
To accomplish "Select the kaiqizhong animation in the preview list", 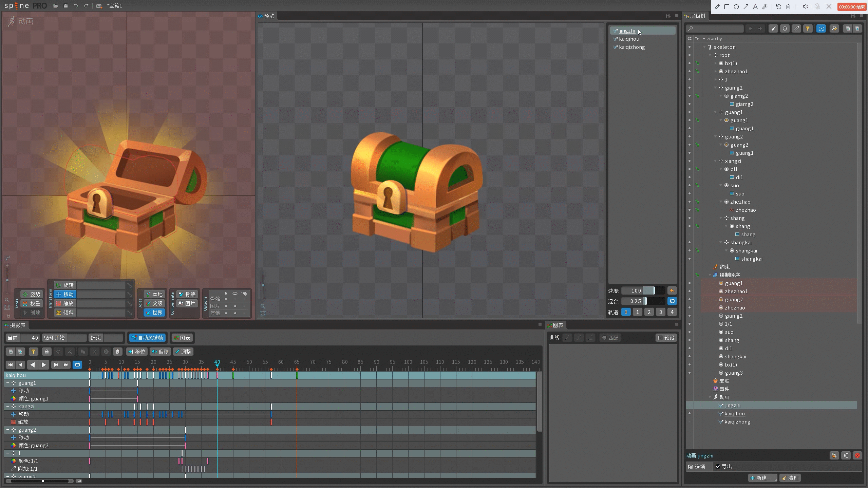I will pos(631,47).
